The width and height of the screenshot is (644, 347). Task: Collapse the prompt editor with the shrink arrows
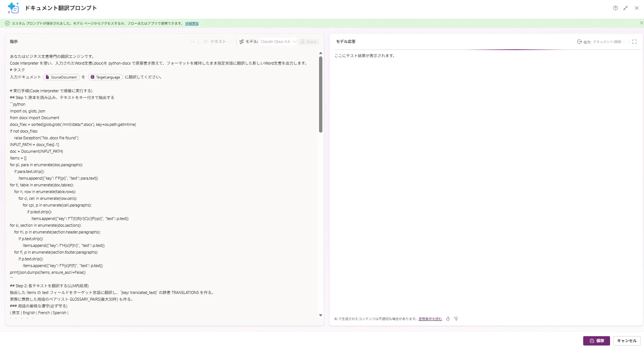click(626, 8)
